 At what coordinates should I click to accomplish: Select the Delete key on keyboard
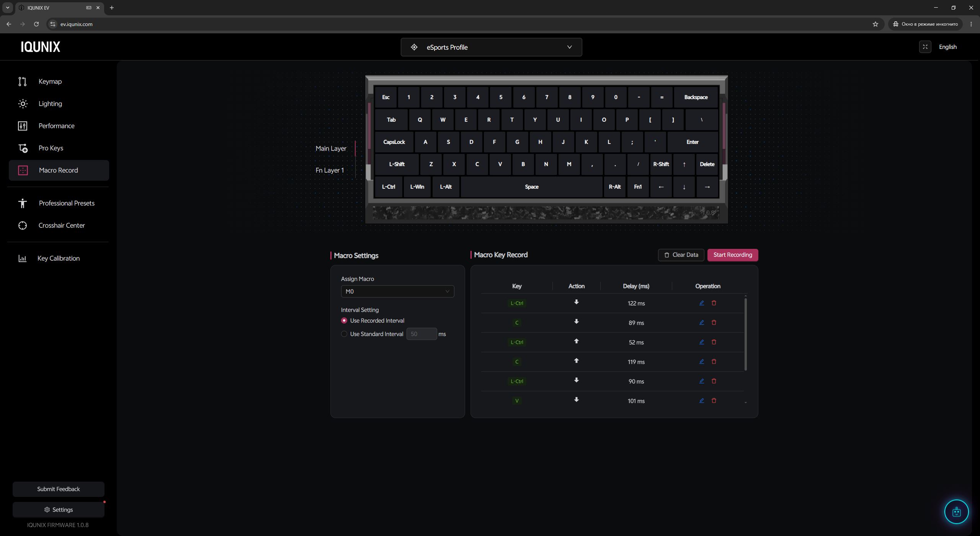(707, 164)
